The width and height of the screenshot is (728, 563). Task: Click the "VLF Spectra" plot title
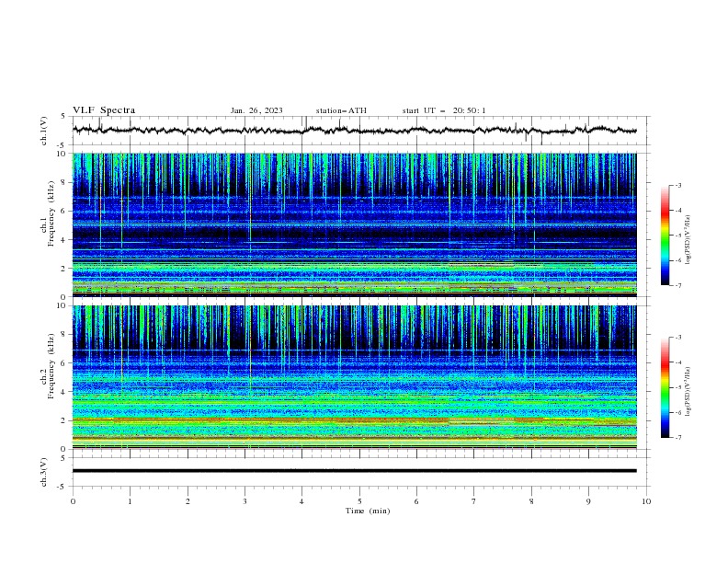(x=104, y=110)
